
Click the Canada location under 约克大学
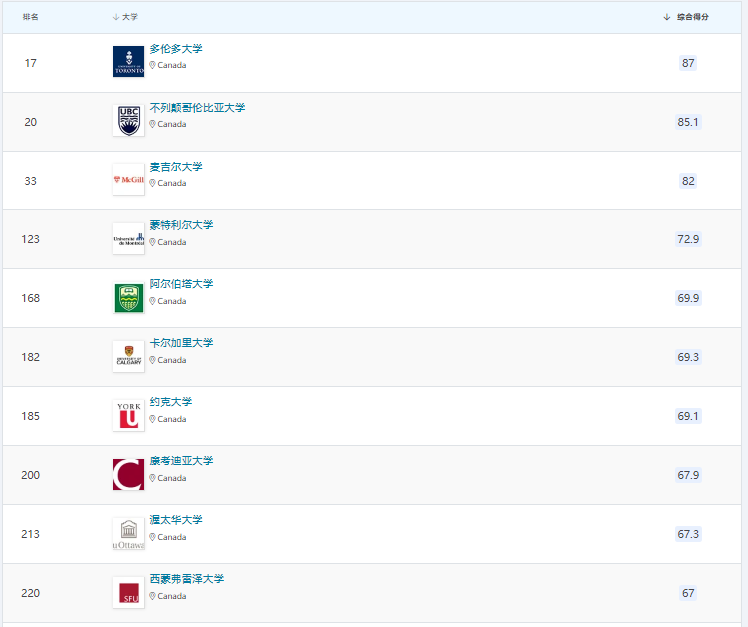pyautogui.click(x=171, y=419)
